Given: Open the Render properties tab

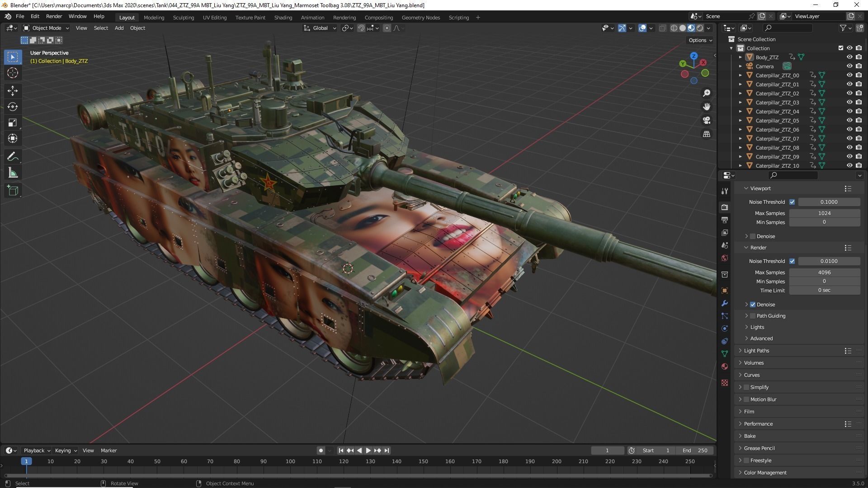Looking at the screenshot, I should click(x=725, y=207).
